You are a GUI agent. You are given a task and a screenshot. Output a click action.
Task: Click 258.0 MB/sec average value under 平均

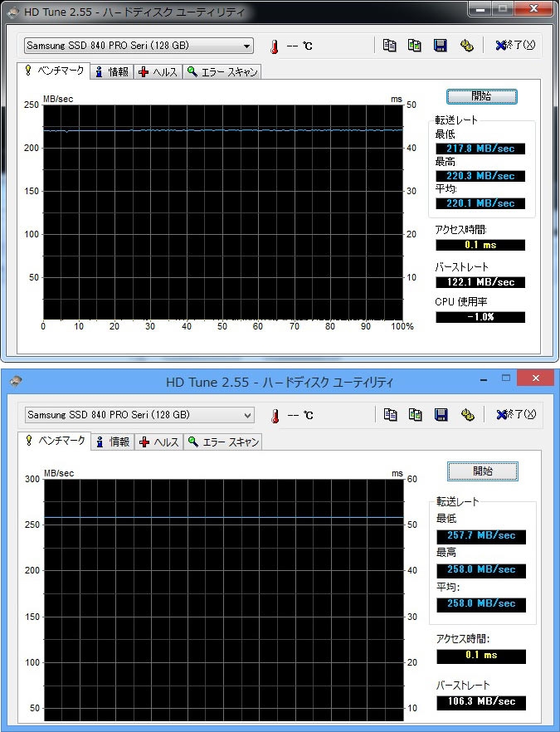coord(481,604)
